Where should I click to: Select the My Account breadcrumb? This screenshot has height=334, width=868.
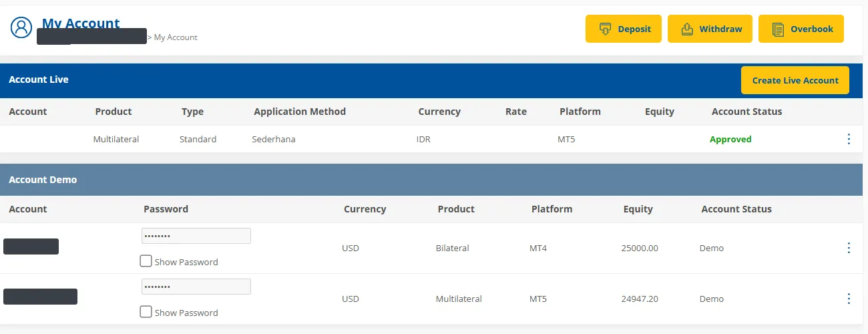176,37
